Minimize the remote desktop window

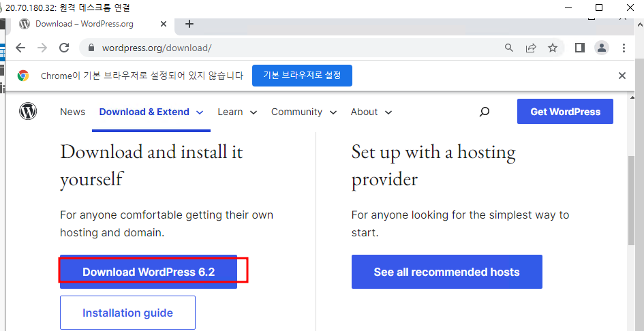569,7
